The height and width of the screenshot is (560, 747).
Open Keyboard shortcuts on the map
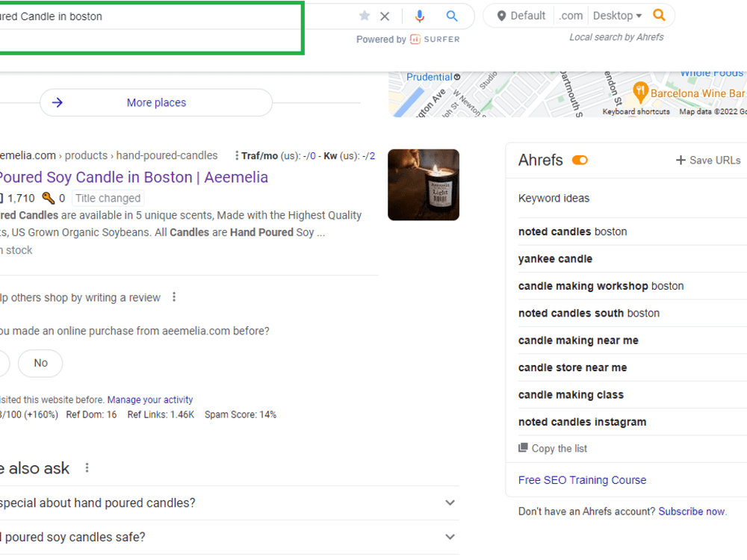[x=636, y=111]
